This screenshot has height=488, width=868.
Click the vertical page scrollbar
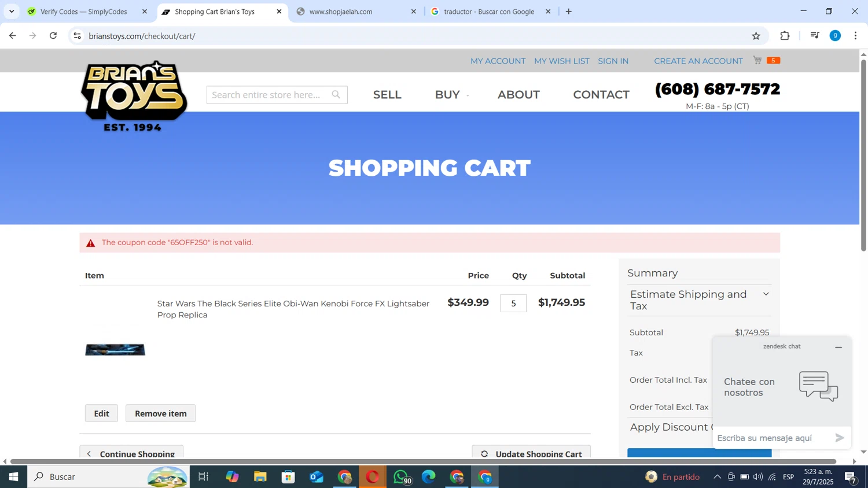pyautogui.click(x=863, y=155)
